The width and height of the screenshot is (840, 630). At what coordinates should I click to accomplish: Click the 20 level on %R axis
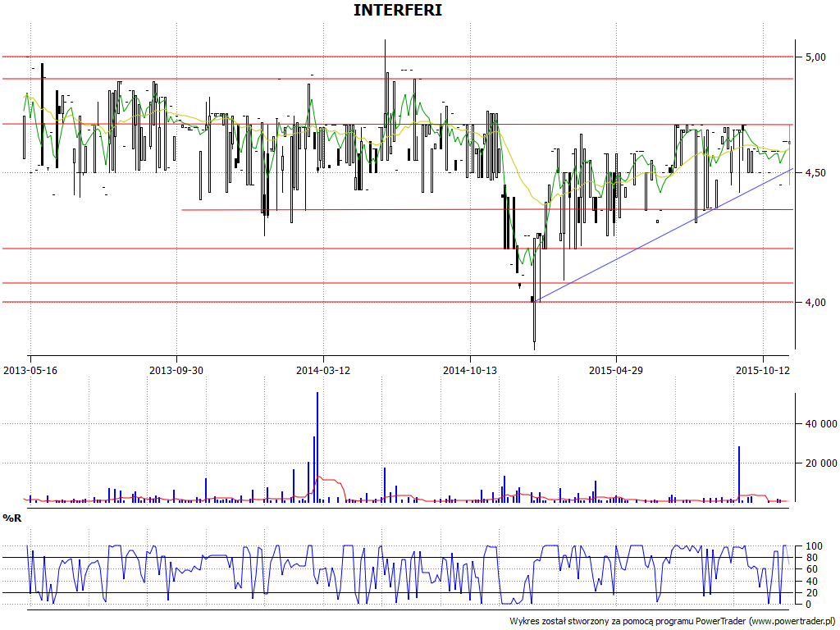(811, 592)
